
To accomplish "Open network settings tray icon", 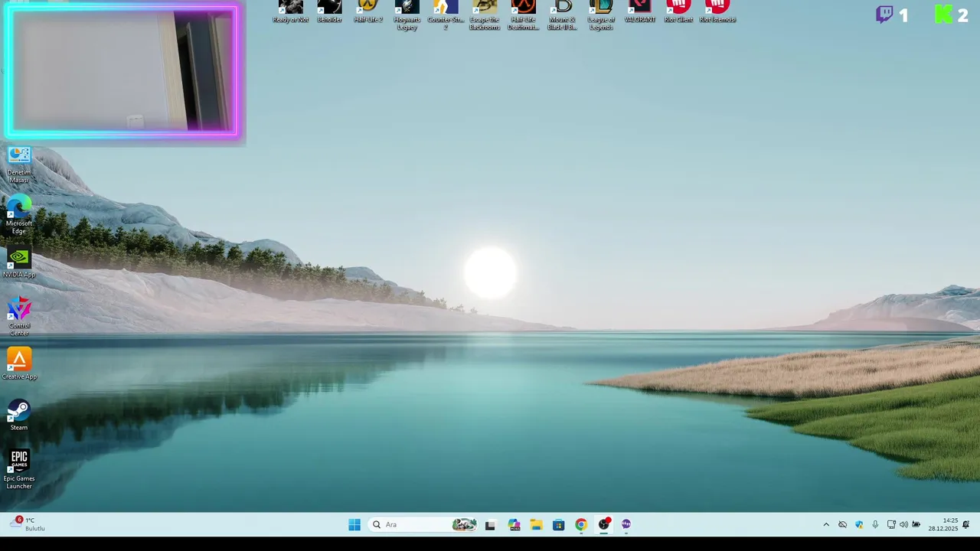I will 891,524.
